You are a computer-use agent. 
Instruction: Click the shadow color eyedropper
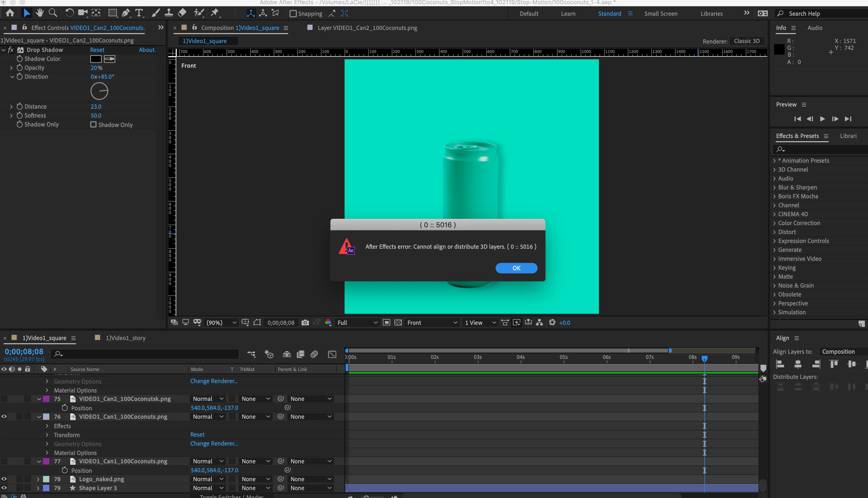[x=109, y=59]
